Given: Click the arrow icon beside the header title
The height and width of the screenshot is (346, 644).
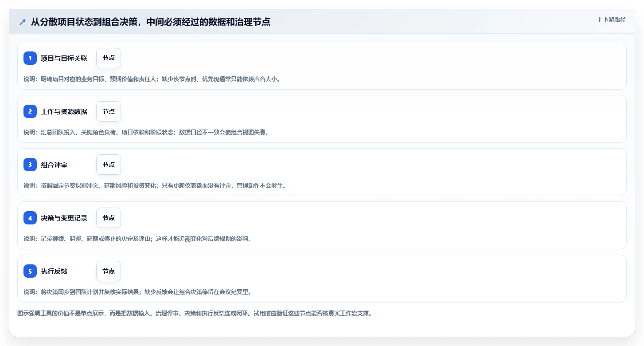Looking at the screenshot, I should [x=23, y=22].
